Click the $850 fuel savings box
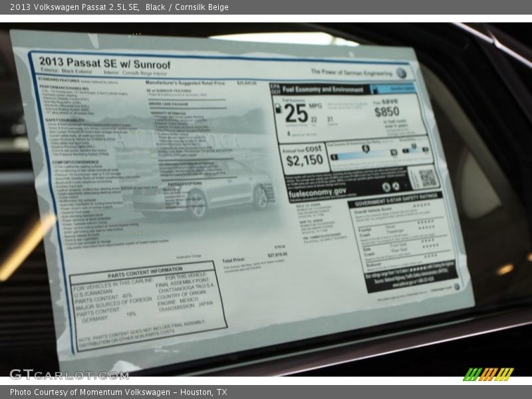 tap(387, 112)
